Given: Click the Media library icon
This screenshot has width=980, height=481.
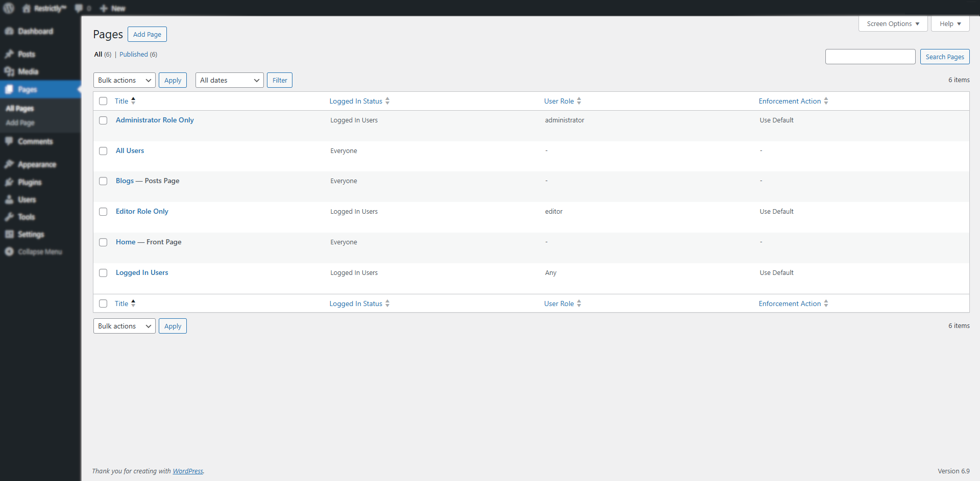Looking at the screenshot, I should [9, 72].
